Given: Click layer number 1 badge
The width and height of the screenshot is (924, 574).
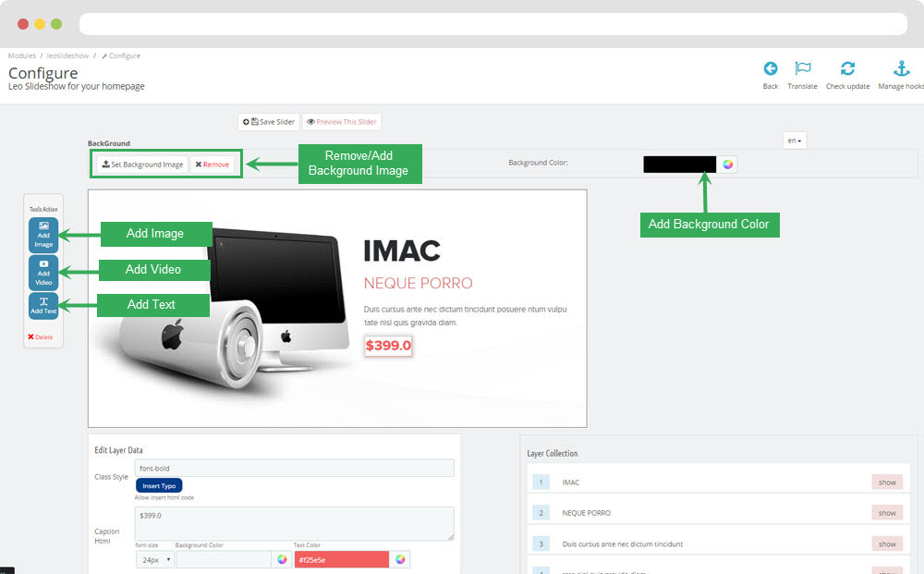Looking at the screenshot, I should click(541, 482).
